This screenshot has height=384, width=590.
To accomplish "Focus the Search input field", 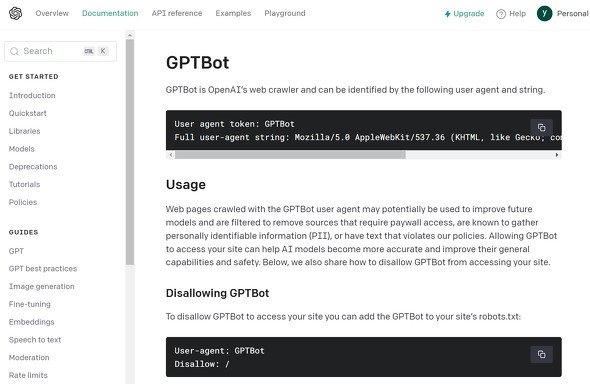I will [60, 51].
